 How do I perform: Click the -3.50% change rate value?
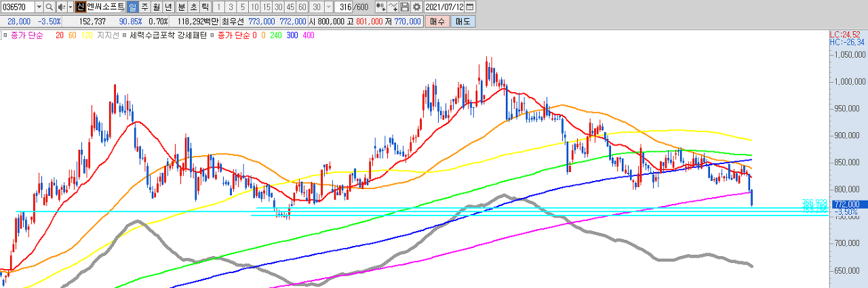pyautogui.click(x=51, y=22)
